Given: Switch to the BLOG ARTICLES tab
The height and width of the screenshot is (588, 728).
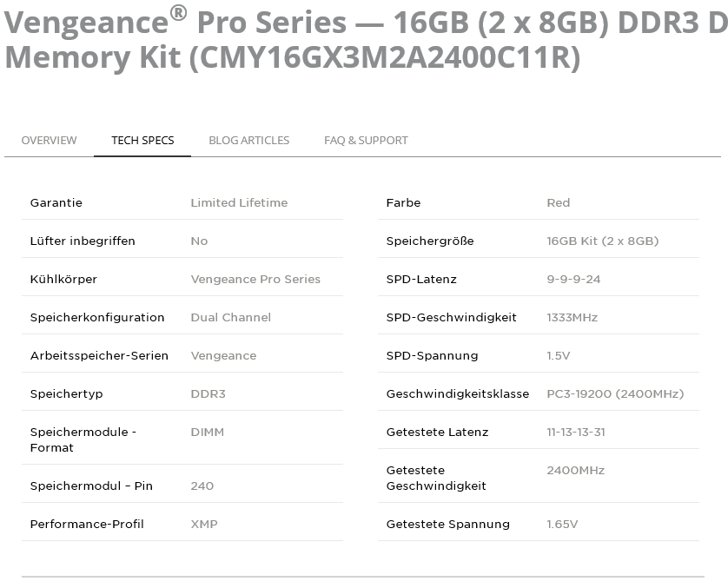Looking at the screenshot, I should 248,140.
